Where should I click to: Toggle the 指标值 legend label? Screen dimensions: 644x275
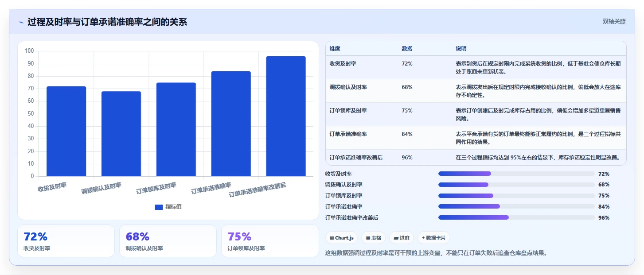(x=173, y=207)
